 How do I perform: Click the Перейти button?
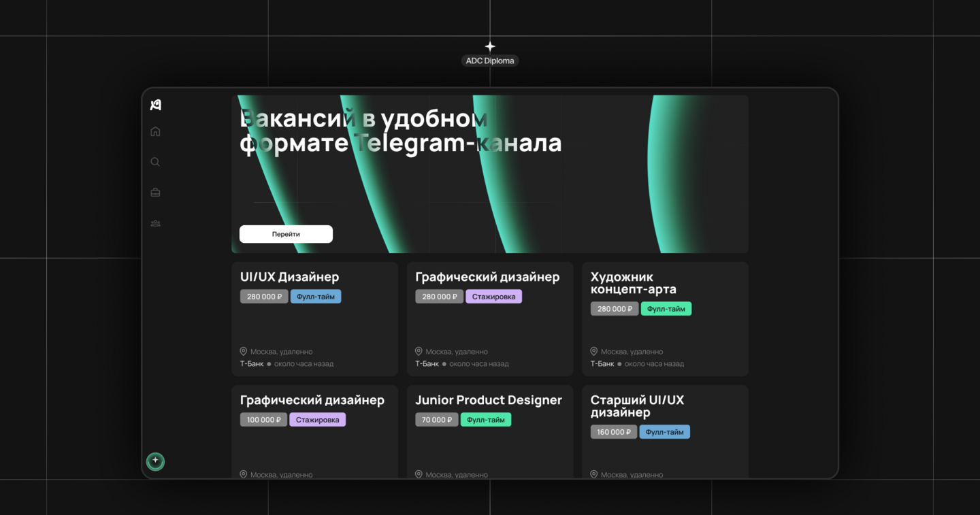tap(286, 234)
